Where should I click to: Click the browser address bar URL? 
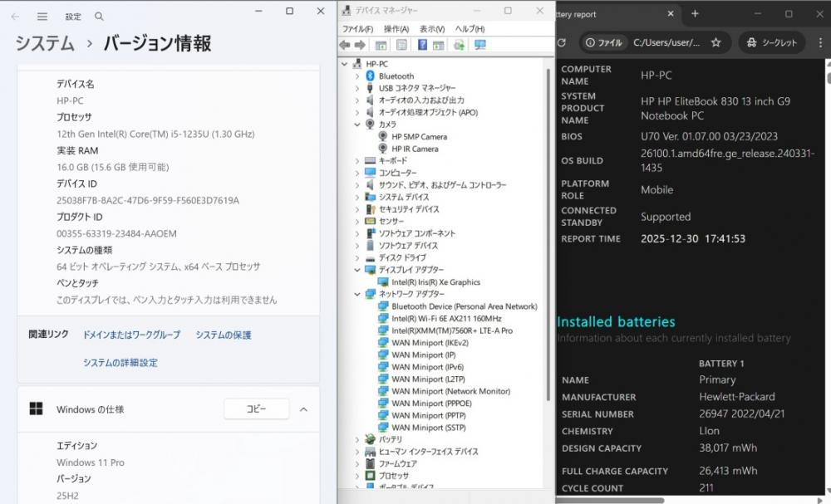pos(666,42)
